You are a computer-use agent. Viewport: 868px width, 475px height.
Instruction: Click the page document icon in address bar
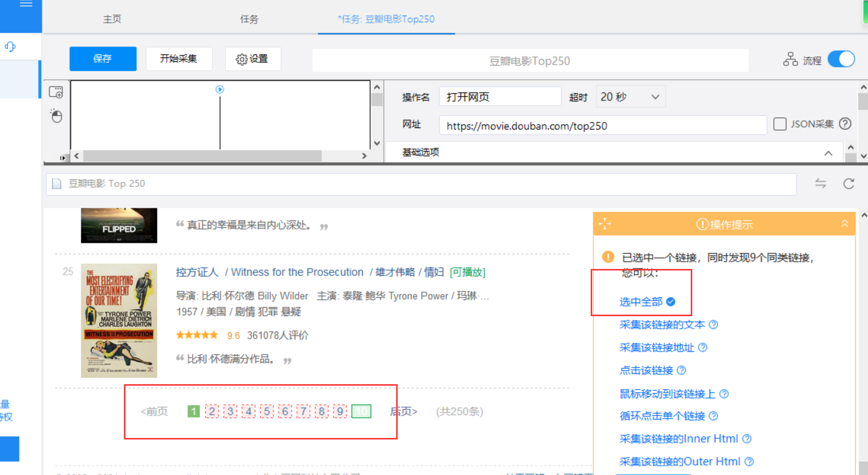click(57, 184)
